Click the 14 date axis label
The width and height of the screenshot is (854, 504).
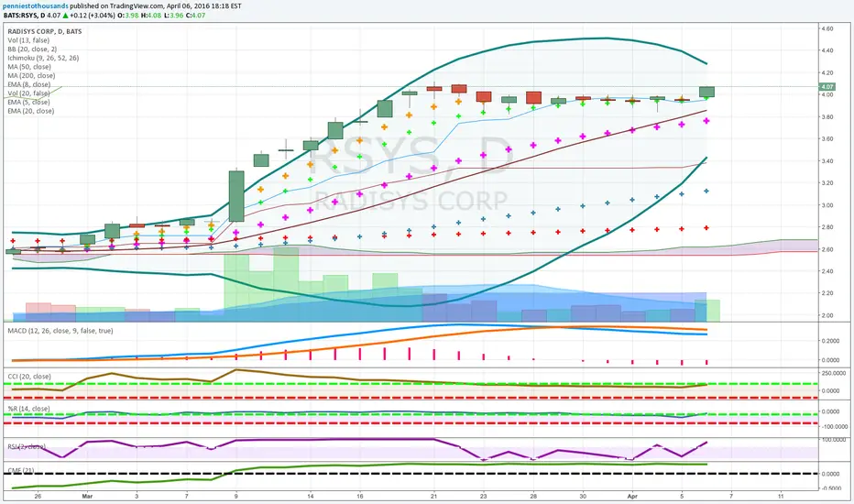pos(310,497)
